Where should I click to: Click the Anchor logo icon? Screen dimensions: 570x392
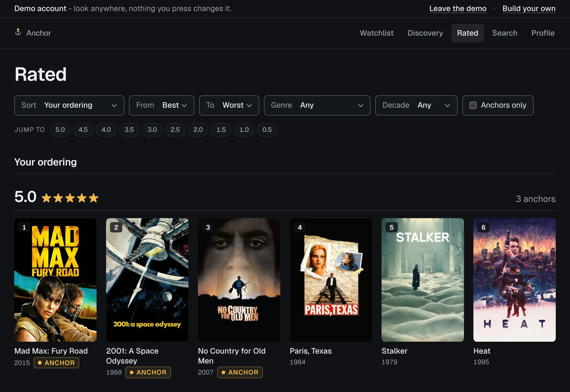[x=18, y=32]
